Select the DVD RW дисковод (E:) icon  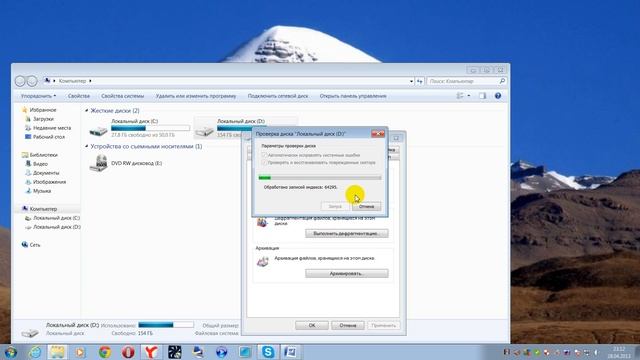pos(98,163)
